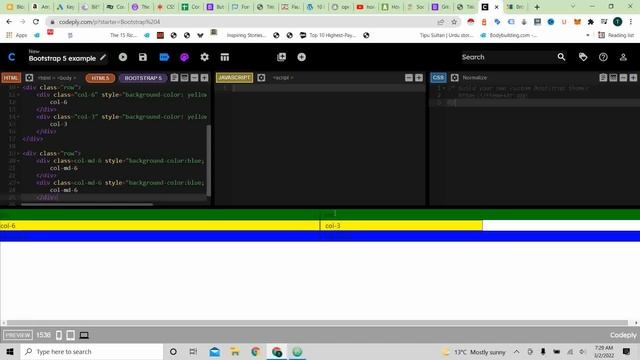
Task: Click format icon in HTML panel
Action: [x=184, y=78]
